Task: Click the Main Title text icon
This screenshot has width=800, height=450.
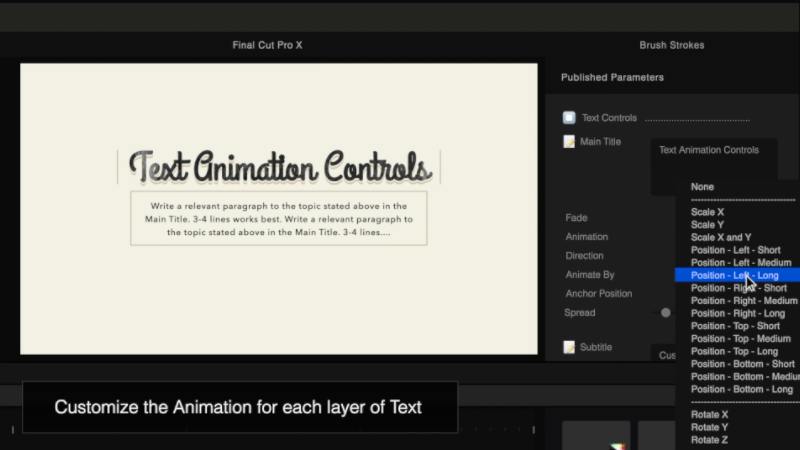Action: [x=569, y=142]
